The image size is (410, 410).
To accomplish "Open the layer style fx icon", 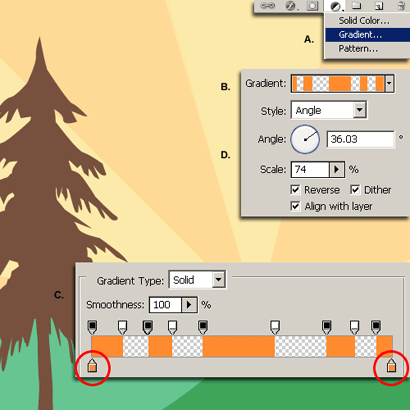I will click(291, 6).
